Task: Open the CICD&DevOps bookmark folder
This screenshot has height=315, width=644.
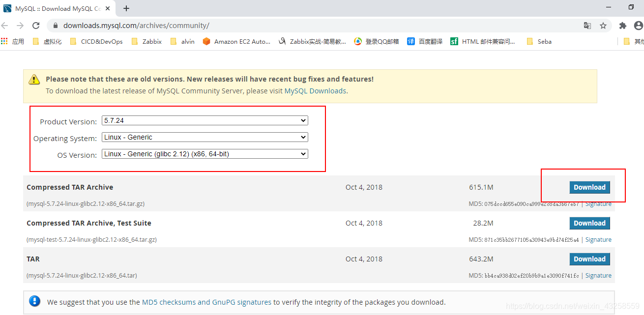Action: pyautogui.click(x=97, y=42)
